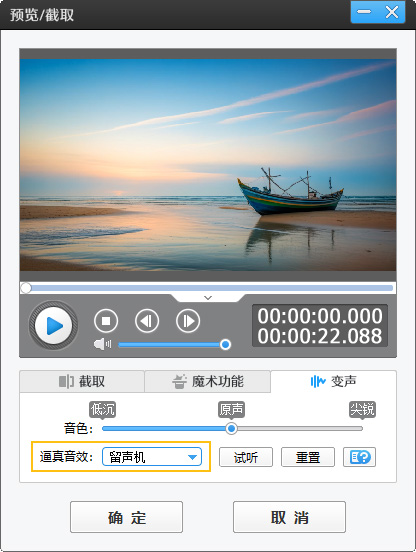This screenshot has width=416, height=552.
Task: Set the pitch to 尖锐
Action: click(362, 410)
